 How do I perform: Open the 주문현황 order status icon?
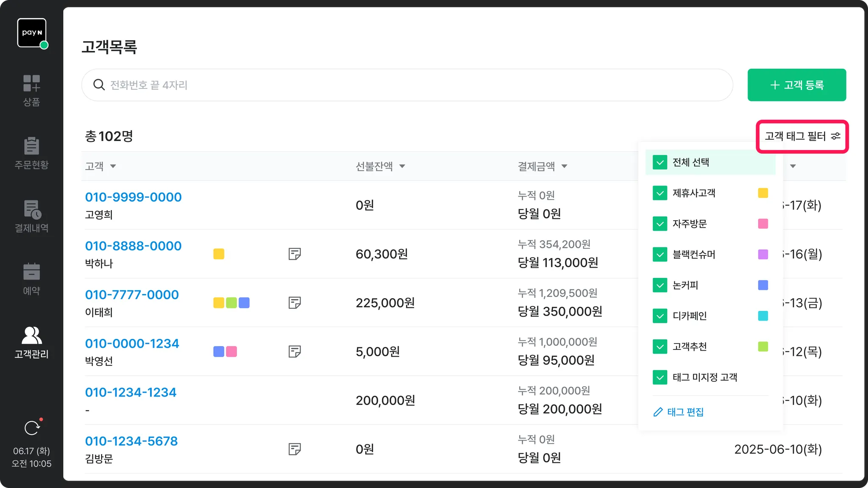(x=31, y=146)
